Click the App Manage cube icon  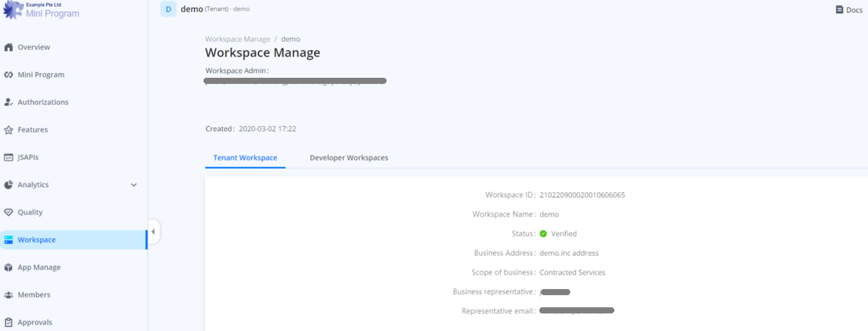[x=8, y=268]
